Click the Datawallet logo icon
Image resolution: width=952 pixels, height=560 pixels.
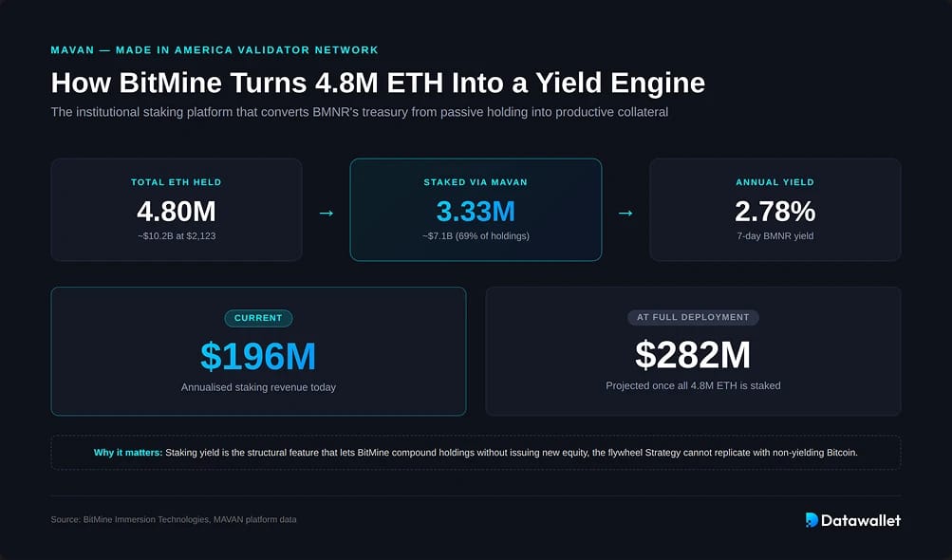[x=812, y=520]
